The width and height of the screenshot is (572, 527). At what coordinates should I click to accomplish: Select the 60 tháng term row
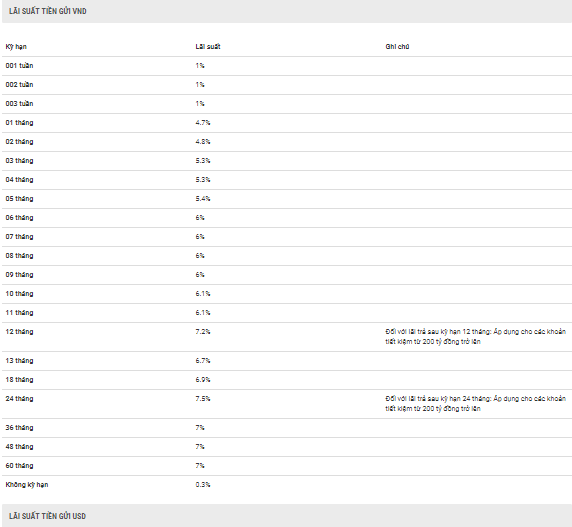(x=287, y=466)
